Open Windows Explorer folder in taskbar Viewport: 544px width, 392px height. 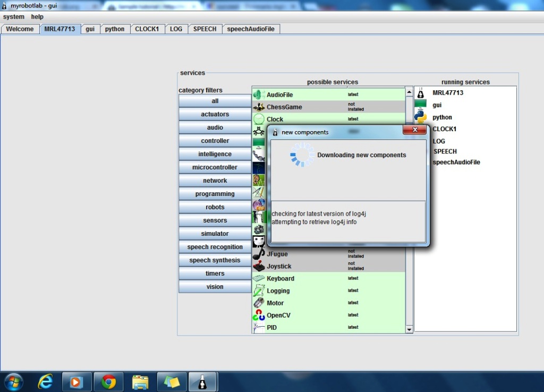click(140, 382)
